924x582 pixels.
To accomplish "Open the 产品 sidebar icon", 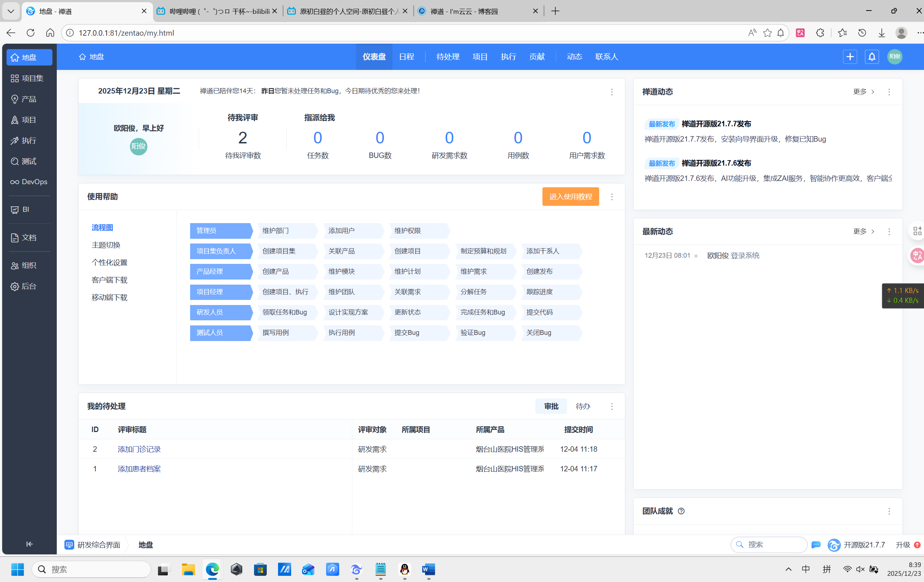I will tap(15, 99).
